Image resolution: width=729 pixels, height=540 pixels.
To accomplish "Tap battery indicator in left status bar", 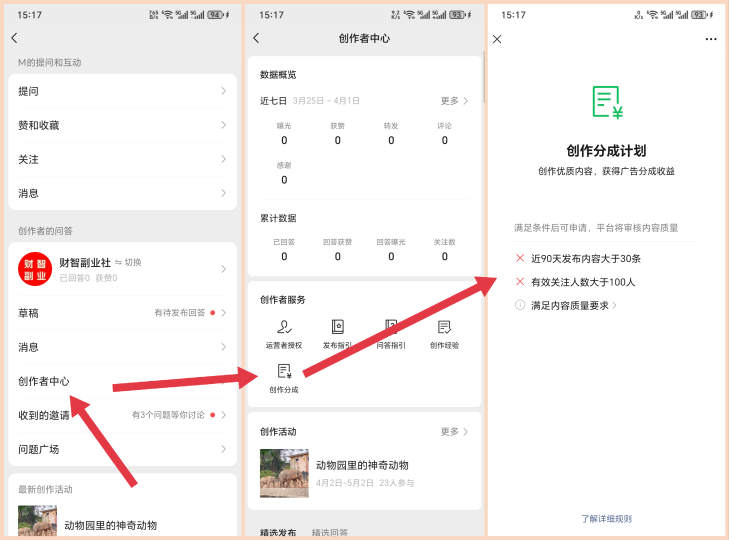I will click(x=215, y=15).
